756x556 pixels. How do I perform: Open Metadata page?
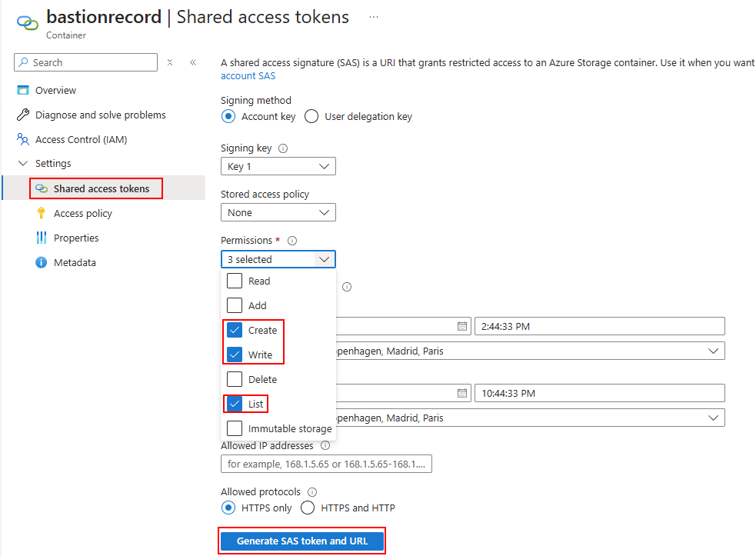pos(75,262)
